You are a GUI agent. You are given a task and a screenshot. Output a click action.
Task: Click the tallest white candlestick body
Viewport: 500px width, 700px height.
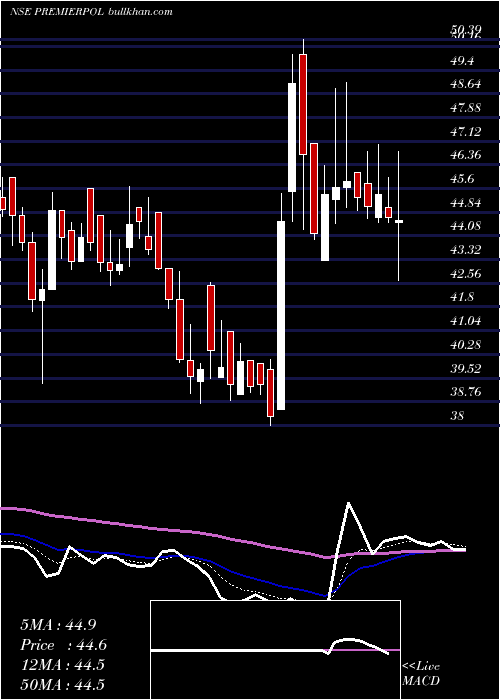[x=281, y=315]
